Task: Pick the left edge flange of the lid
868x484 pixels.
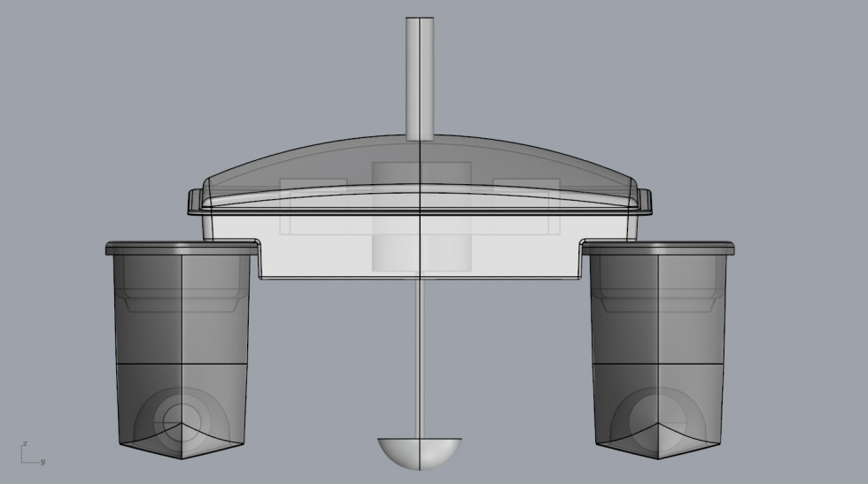Action: pos(196,202)
